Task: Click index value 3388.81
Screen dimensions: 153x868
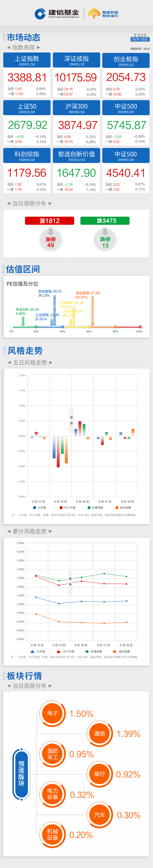Action: coord(27,77)
